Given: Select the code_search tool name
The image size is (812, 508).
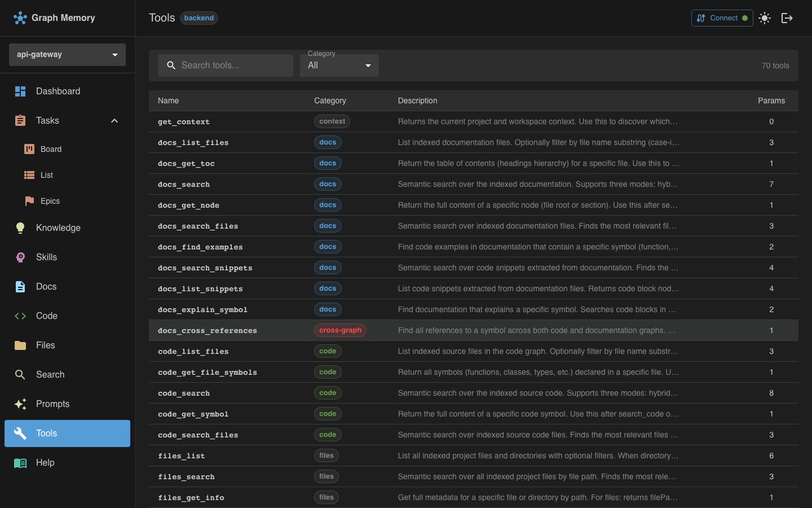Looking at the screenshot, I should click(x=184, y=393).
